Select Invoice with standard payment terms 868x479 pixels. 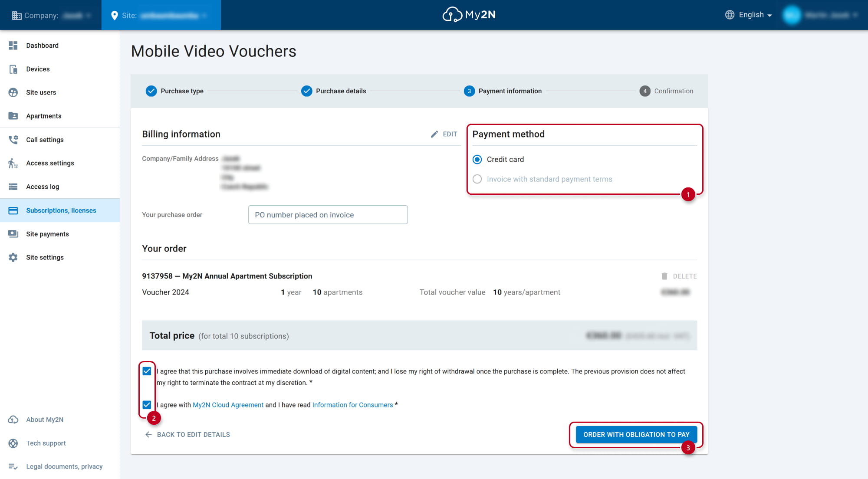(477, 179)
